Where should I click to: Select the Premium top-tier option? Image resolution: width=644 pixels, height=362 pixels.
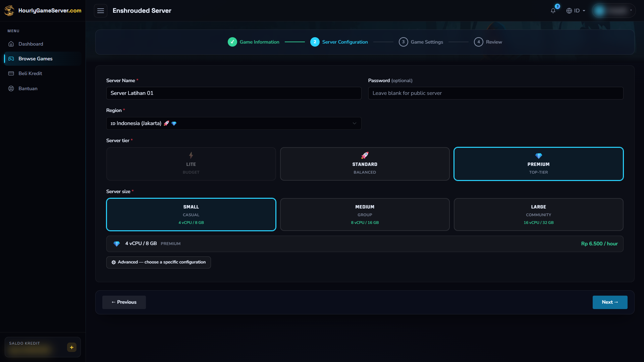[x=539, y=164]
